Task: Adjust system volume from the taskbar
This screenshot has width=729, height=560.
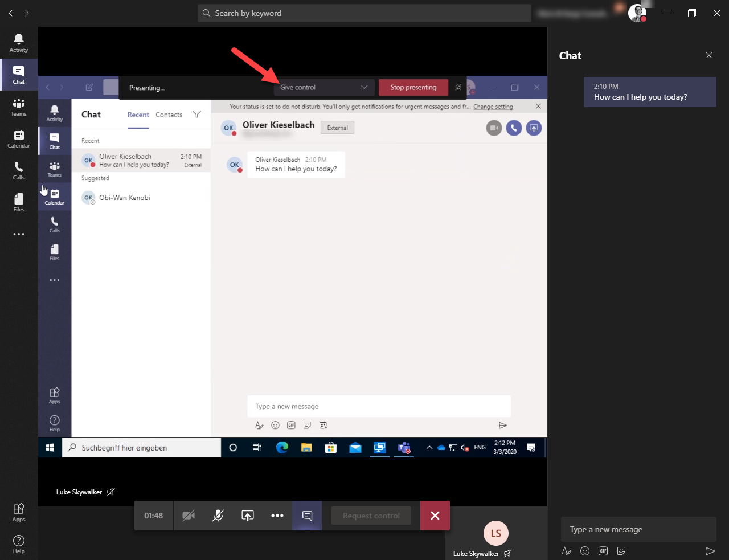Action: tap(465, 447)
